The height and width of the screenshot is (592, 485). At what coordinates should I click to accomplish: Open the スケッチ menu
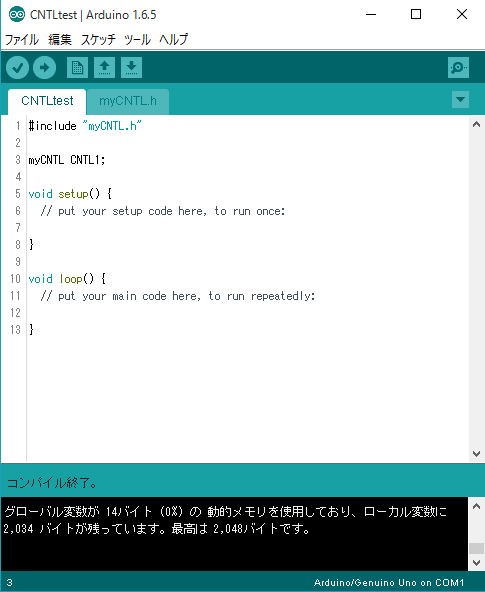[x=98, y=39]
